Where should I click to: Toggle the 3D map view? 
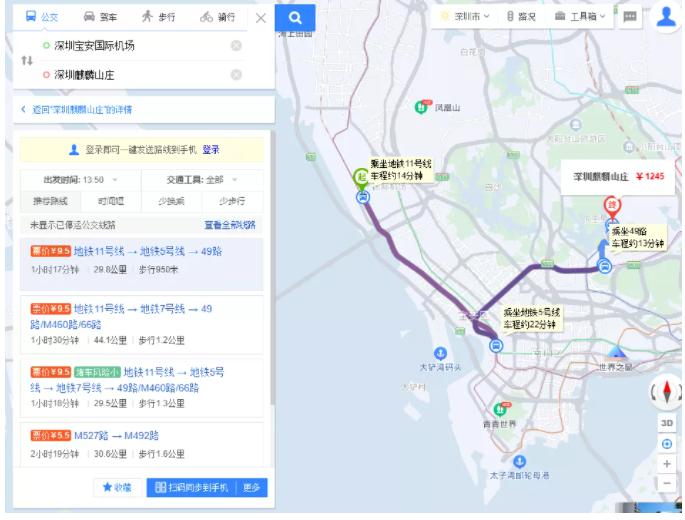point(667,423)
